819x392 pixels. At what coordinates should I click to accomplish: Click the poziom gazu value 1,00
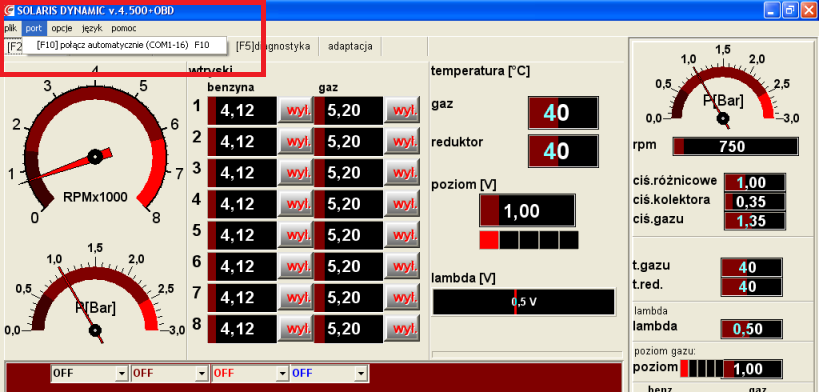[753, 369]
